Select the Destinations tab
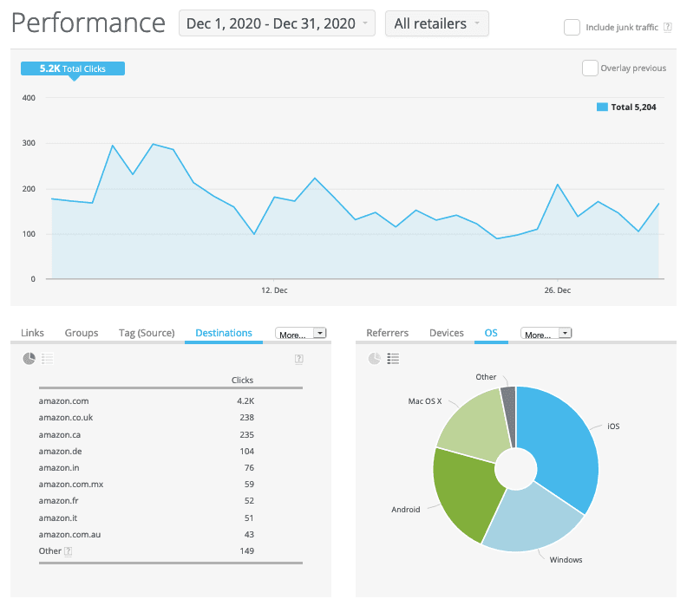Screen dimensions: 700x612 pos(224,333)
